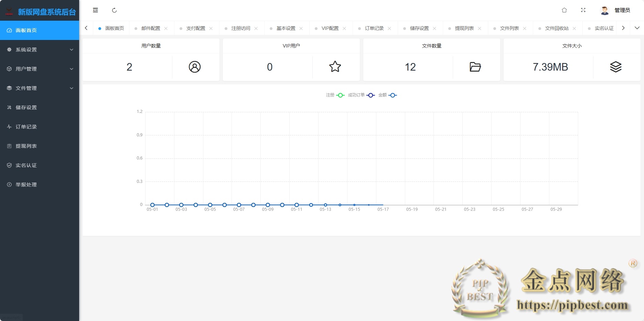644x321 pixels.
Task: Click the home icon in the top bar
Action: coord(564,10)
